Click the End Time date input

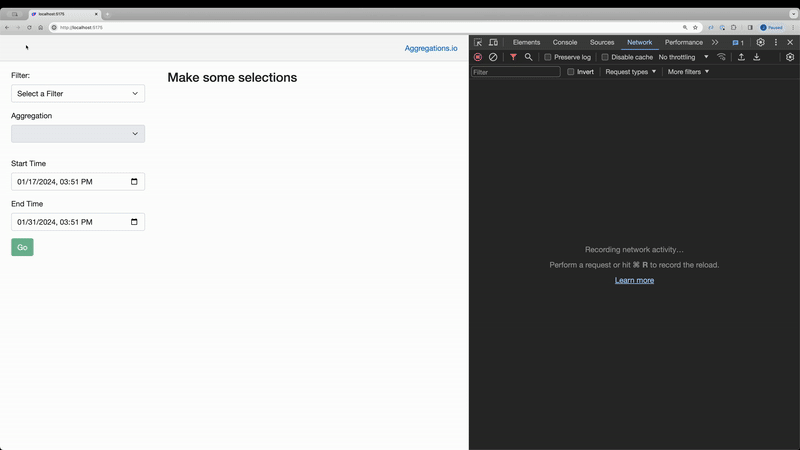(x=78, y=222)
